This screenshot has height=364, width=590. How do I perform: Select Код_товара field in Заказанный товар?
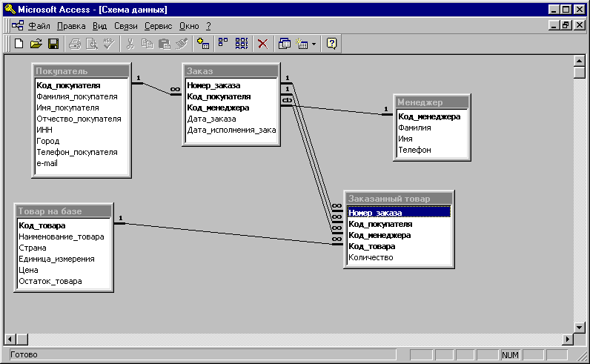[x=399, y=246]
